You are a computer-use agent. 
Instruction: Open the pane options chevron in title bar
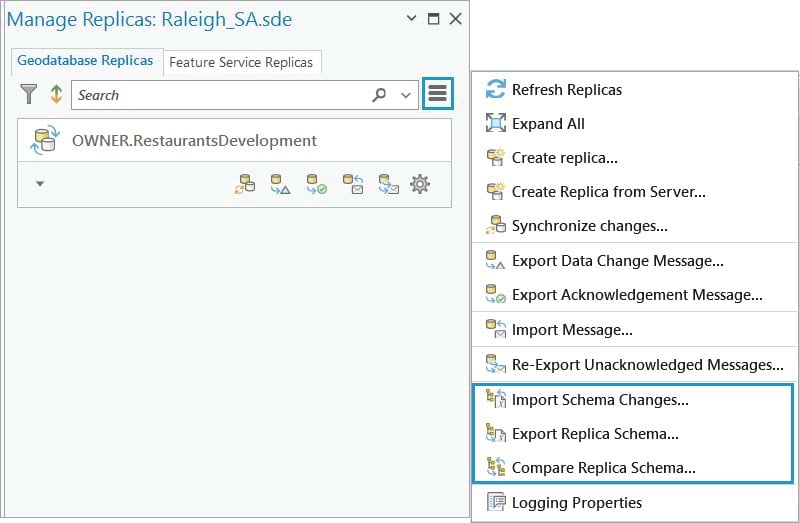[411, 18]
